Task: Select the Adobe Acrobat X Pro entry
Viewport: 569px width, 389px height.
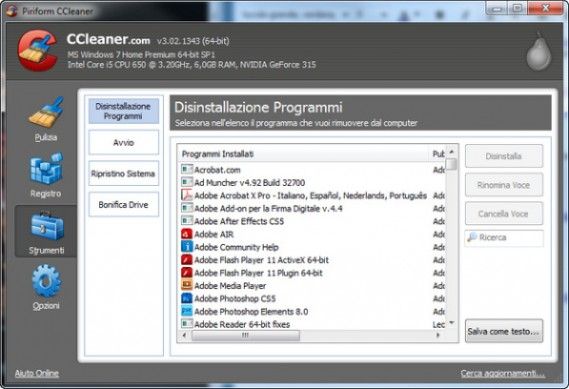Action: pyautogui.click(x=312, y=195)
